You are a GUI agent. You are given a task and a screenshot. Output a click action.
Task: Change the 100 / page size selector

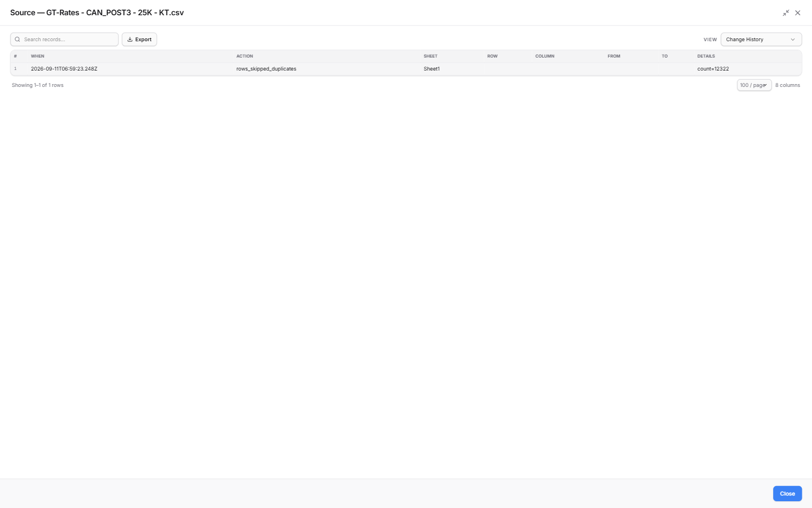754,85
